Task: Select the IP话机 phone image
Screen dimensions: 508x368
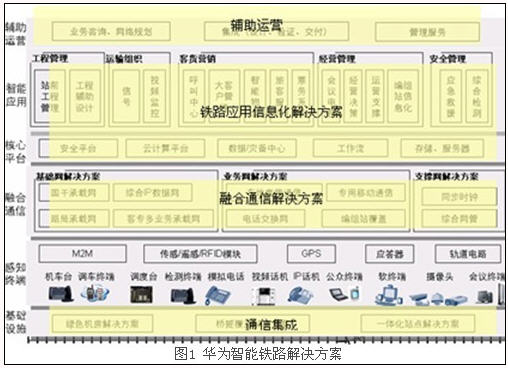Action: [x=301, y=295]
